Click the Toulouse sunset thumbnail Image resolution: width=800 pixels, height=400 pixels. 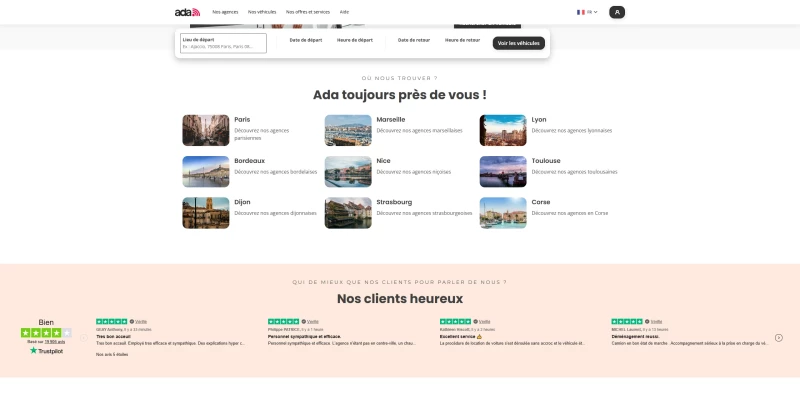tap(503, 171)
